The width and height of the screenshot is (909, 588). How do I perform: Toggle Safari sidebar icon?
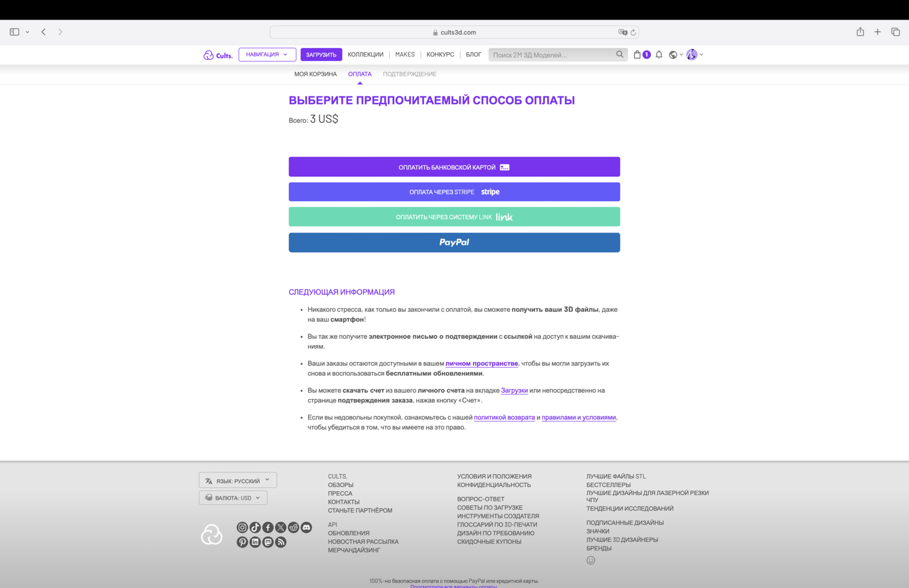pyautogui.click(x=15, y=32)
